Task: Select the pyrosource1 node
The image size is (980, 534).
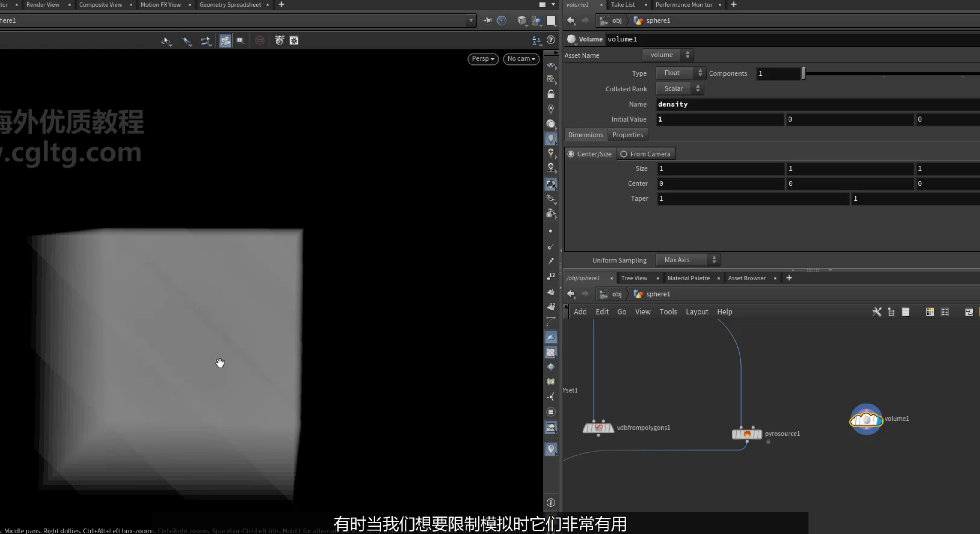Action: click(x=747, y=434)
